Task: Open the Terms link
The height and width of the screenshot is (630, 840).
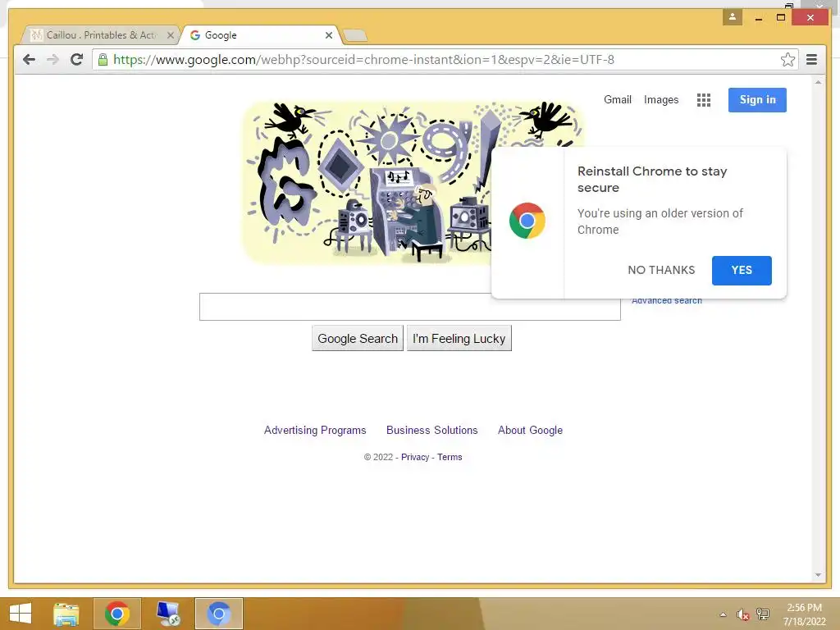Action: 450,457
